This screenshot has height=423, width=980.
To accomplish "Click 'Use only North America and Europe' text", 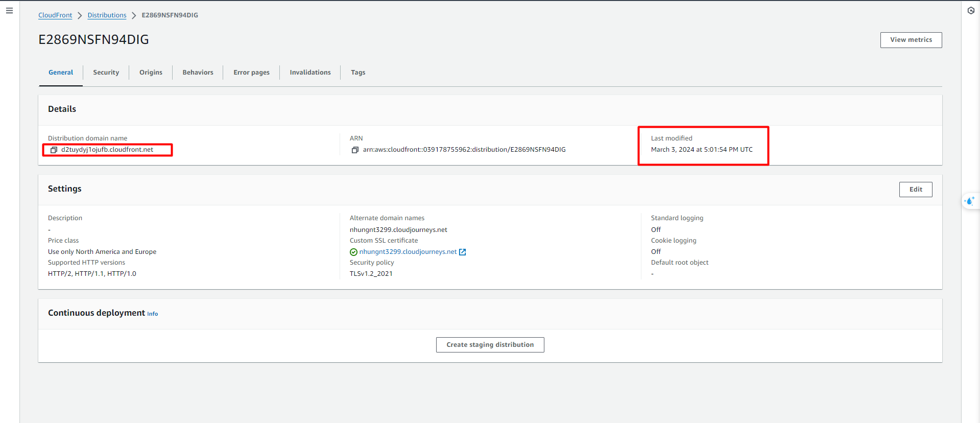I will (x=102, y=252).
